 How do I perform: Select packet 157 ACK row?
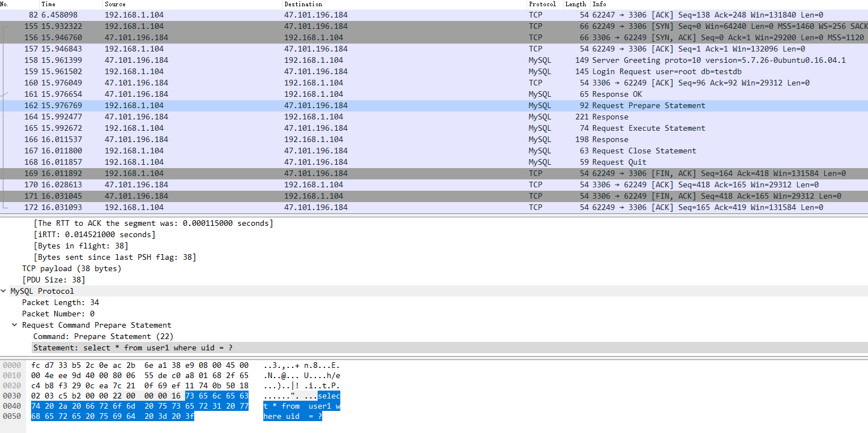(434, 49)
